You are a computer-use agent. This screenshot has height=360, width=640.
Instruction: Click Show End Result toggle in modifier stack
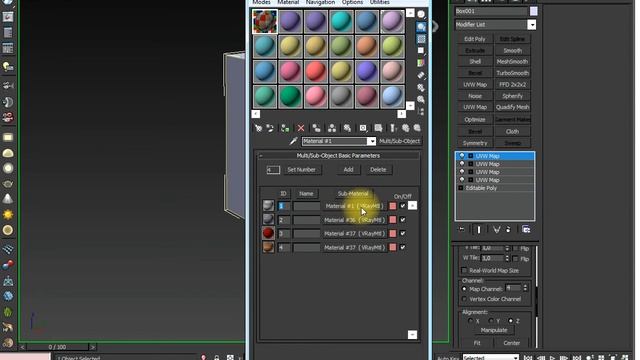coord(479,229)
